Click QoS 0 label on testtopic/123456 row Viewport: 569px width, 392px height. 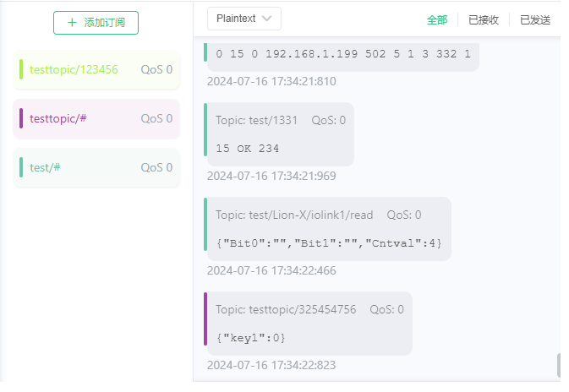click(x=156, y=69)
